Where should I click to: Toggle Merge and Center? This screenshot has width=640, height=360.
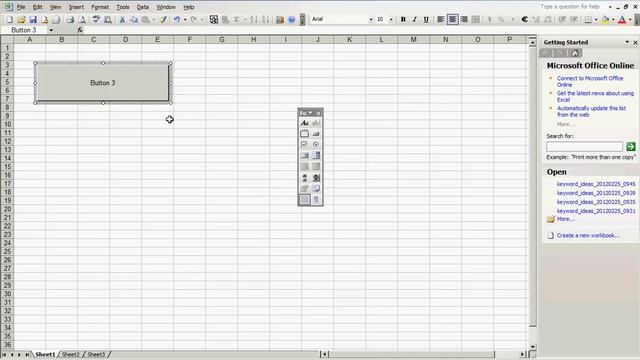tap(476, 20)
